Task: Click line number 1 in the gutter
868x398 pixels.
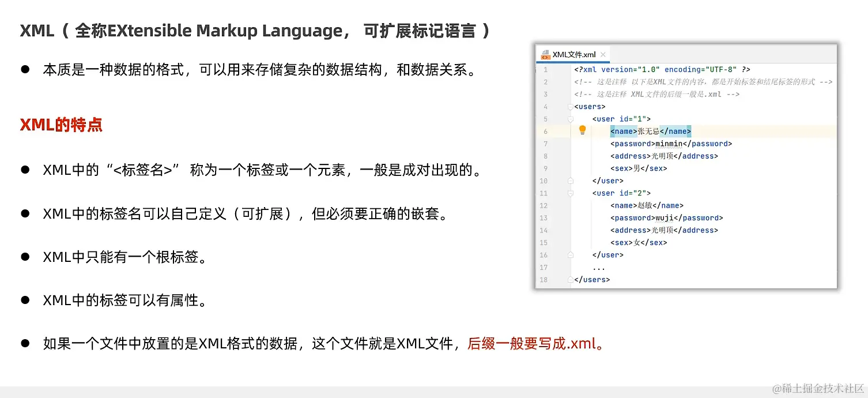Action: click(x=545, y=70)
